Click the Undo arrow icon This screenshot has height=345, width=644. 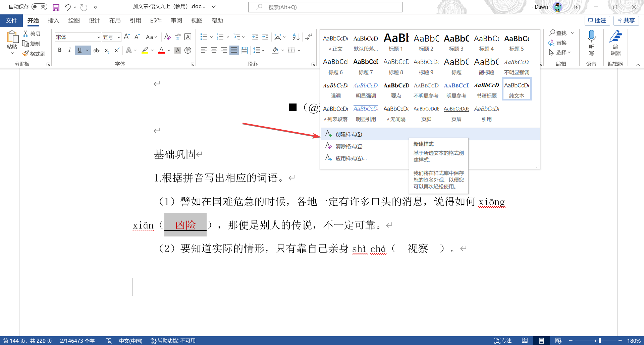(x=67, y=7)
